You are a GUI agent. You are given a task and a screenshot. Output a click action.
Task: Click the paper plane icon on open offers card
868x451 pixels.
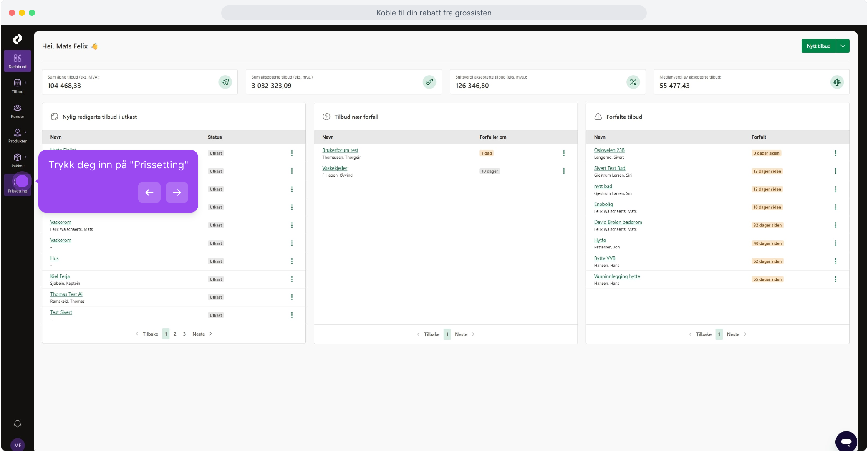click(225, 82)
